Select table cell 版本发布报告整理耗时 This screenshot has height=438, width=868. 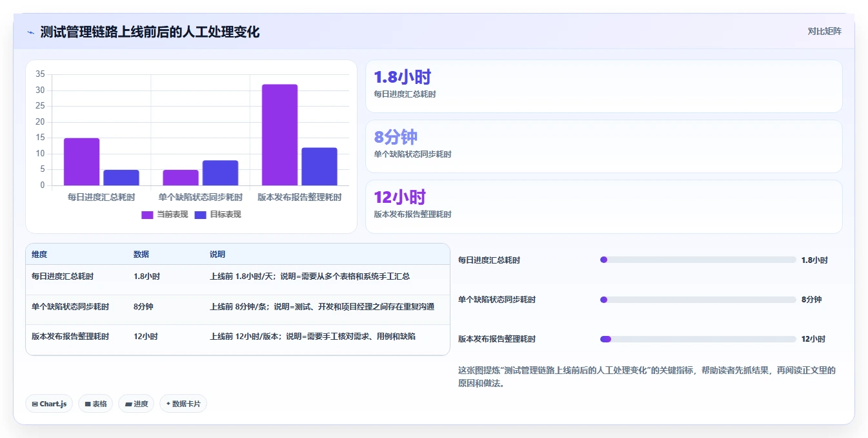(x=70, y=337)
